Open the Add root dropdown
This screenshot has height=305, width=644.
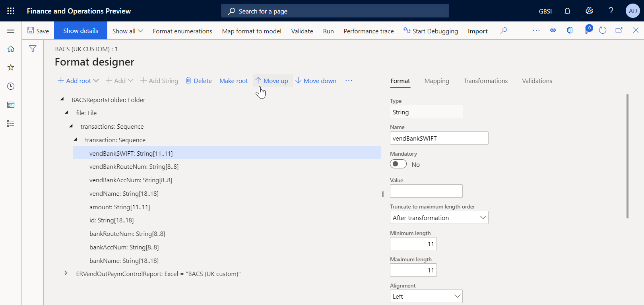[78, 81]
